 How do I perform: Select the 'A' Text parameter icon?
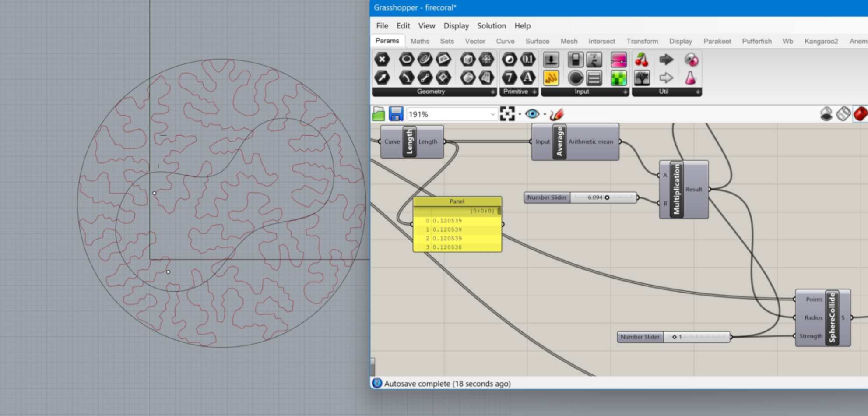tap(528, 78)
